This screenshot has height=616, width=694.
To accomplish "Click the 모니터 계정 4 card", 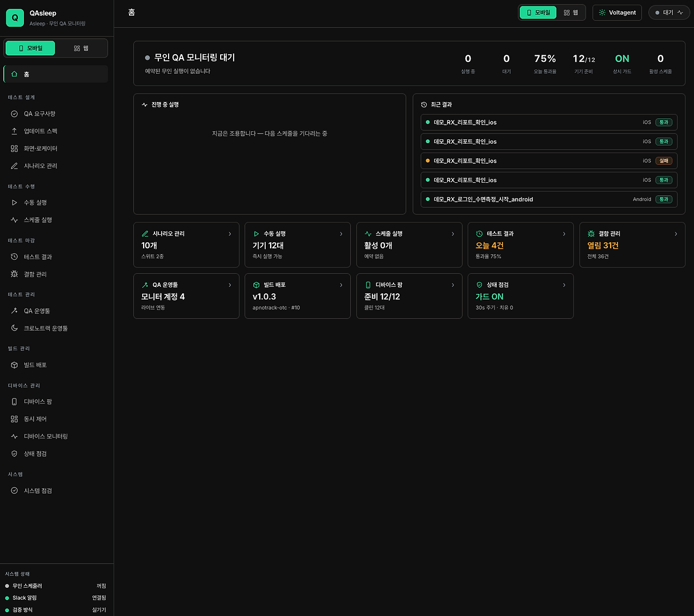I will coord(187,296).
